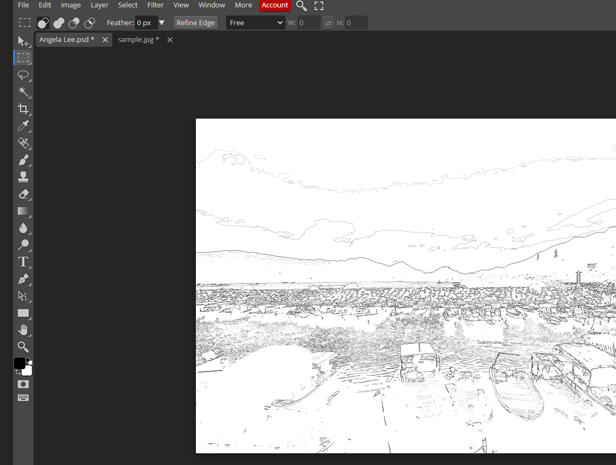Screen dimensions: 616x465
Task: Open the foreground color swatch
Action: tap(20, 364)
